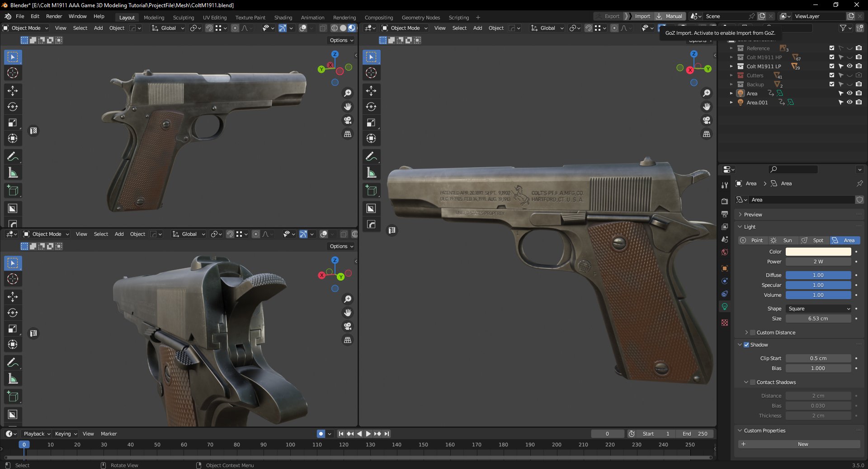Disable the Shadow checkbox for the light
This screenshot has width=868, height=469.
(x=746, y=345)
